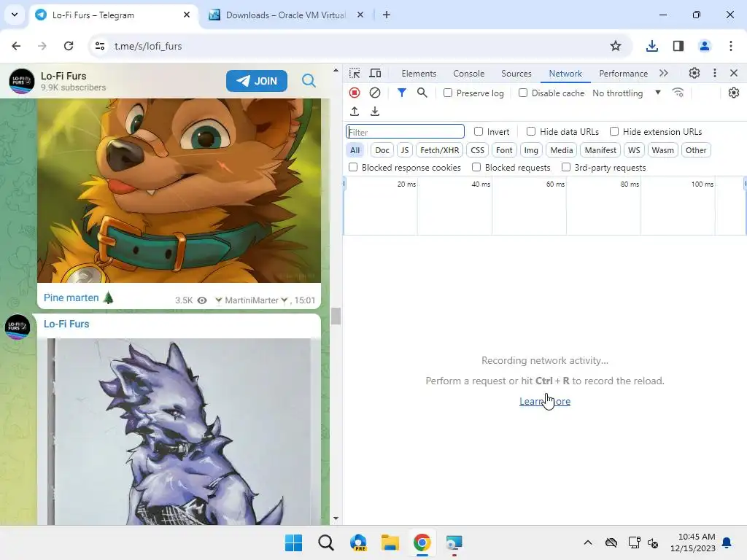This screenshot has height=560, width=747.
Task: Check Blocked response cookies checkbox
Action: point(353,167)
